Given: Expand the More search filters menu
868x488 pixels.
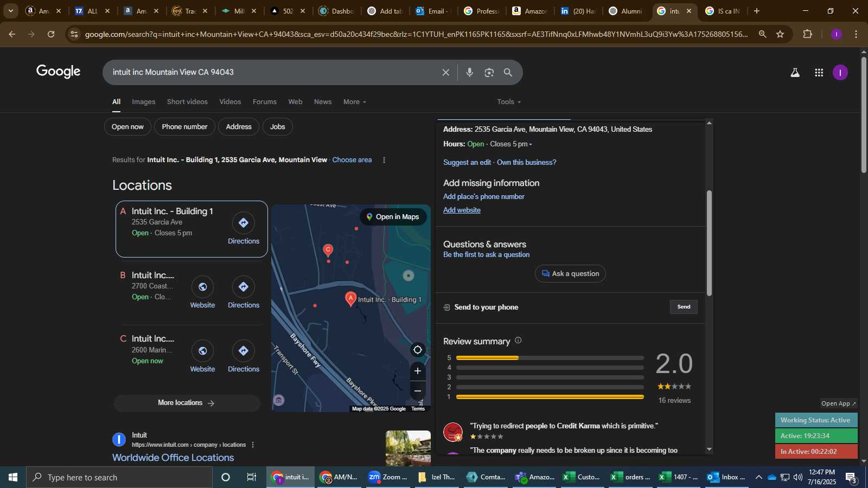Looking at the screenshot, I should coord(355,102).
